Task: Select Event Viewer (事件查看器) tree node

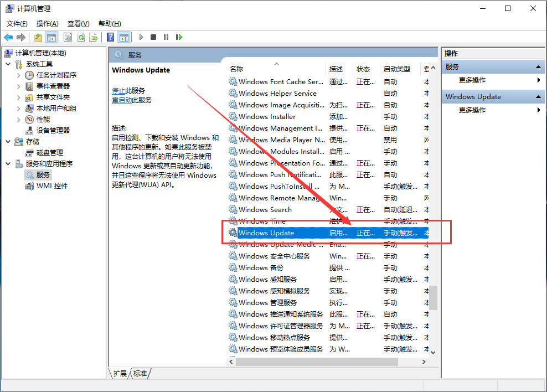Action: tap(53, 86)
